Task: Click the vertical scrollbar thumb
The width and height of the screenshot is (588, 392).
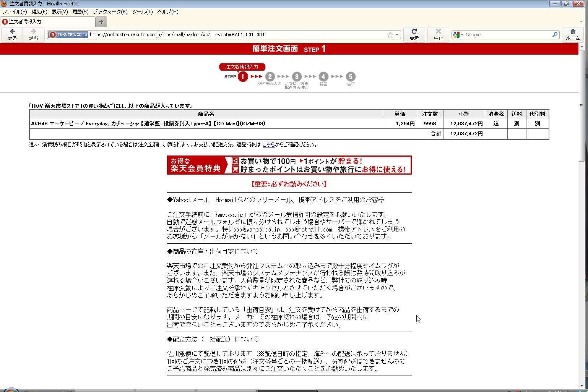Action: pyautogui.click(x=582, y=106)
